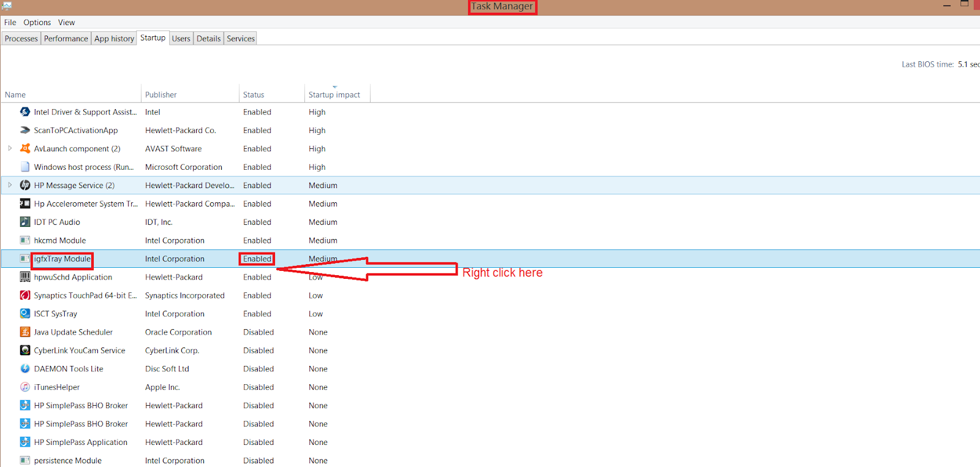Click the Enabled status of igfxTray Module

tap(257, 259)
